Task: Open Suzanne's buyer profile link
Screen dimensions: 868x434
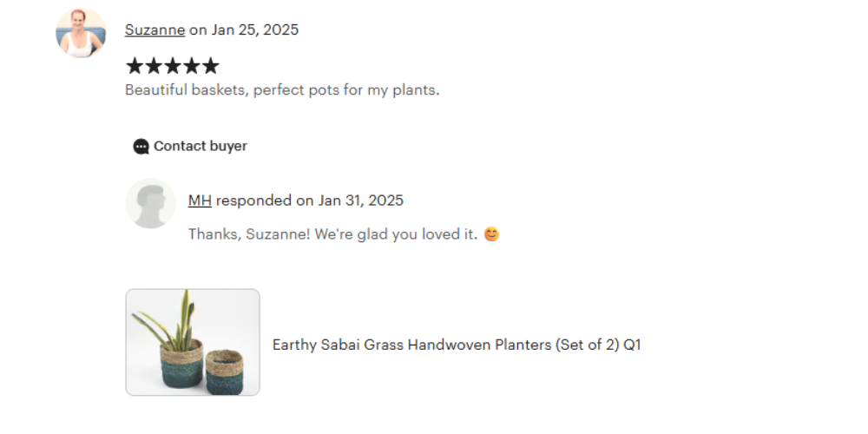Action: pos(155,30)
